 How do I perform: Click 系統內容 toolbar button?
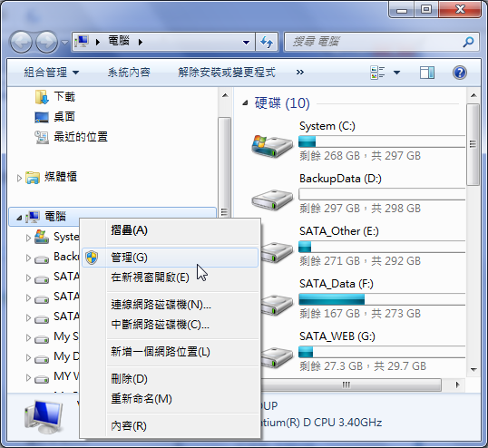click(x=129, y=73)
